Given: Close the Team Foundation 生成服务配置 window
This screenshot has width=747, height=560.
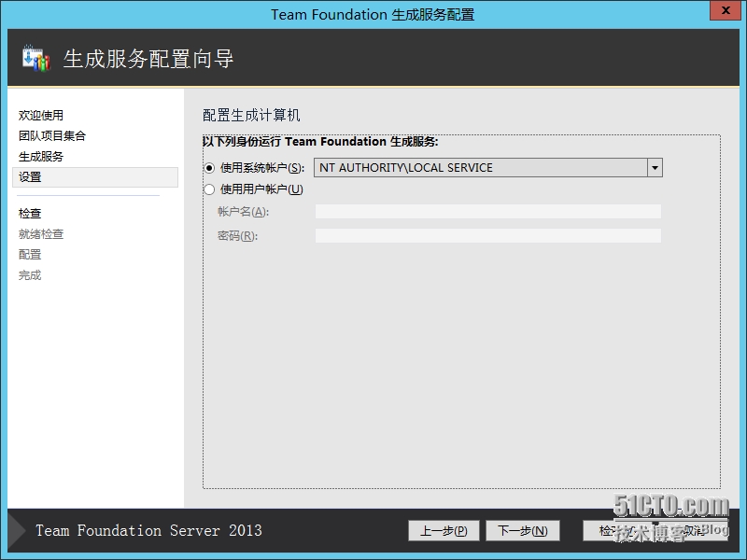Looking at the screenshot, I should (x=726, y=10).
